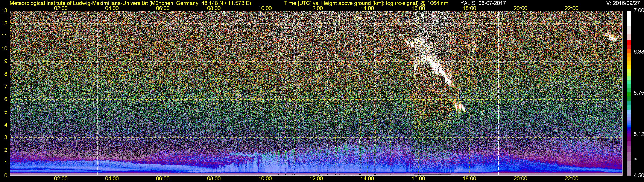Viewport: 644px width, 182px height.
Task: Select the 4.50 colorbar minimum value
Action: pyautogui.click(x=639, y=176)
